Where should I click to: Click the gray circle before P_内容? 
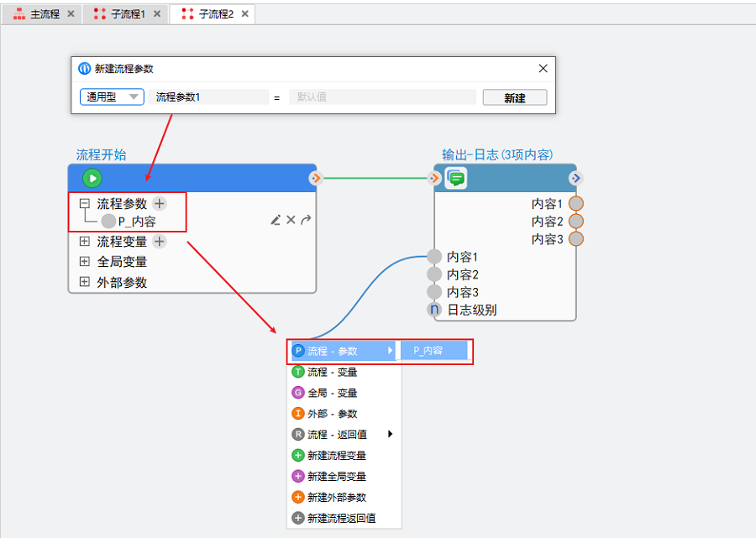tap(108, 222)
